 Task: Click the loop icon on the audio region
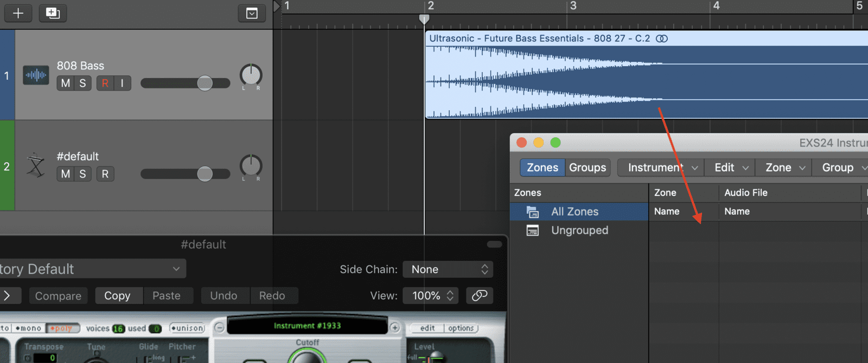662,39
